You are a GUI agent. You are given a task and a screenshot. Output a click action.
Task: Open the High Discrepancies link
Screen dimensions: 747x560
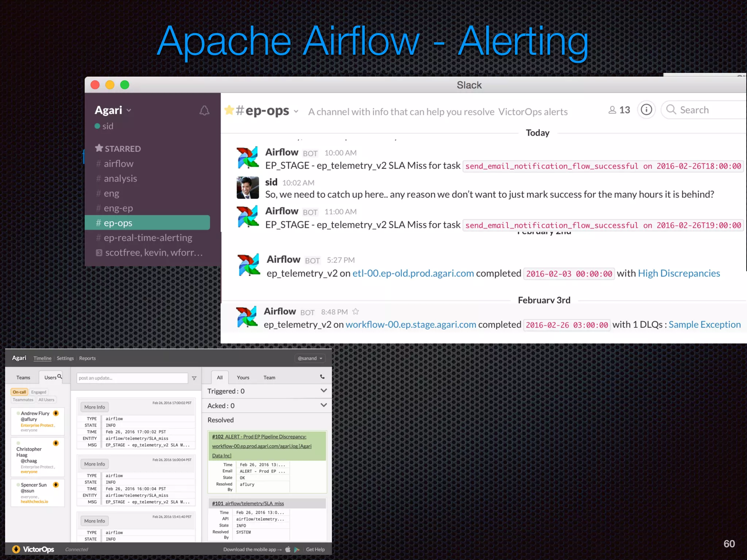pos(679,273)
